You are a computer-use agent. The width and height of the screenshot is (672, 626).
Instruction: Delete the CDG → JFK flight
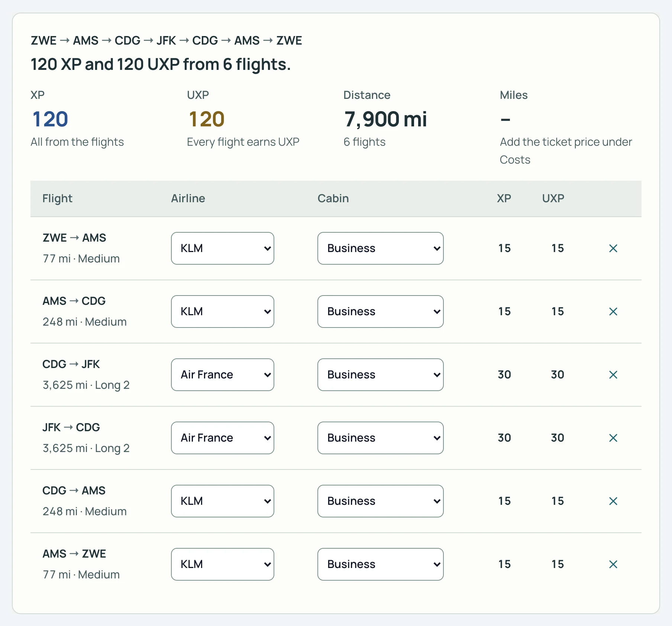point(613,375)
